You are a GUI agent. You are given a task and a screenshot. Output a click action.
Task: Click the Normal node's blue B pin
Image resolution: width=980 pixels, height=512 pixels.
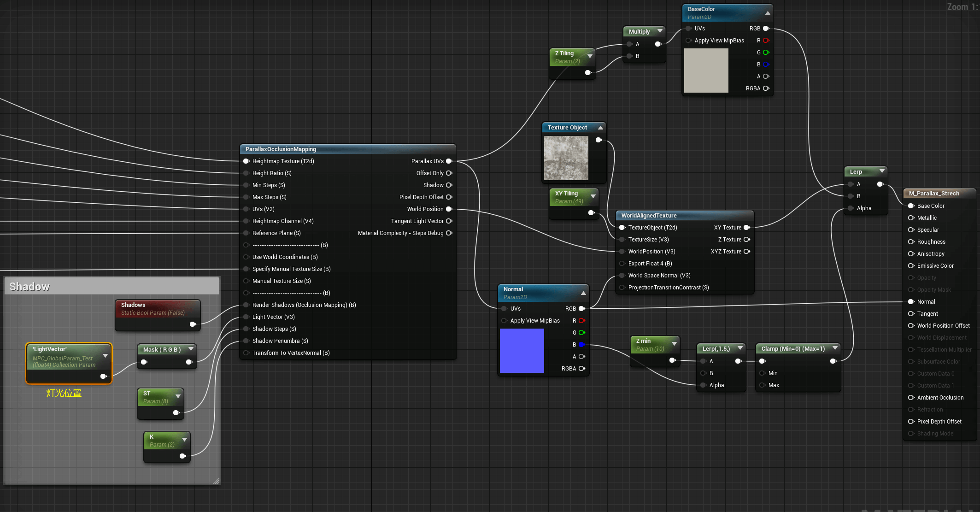[x=581, y=345]
